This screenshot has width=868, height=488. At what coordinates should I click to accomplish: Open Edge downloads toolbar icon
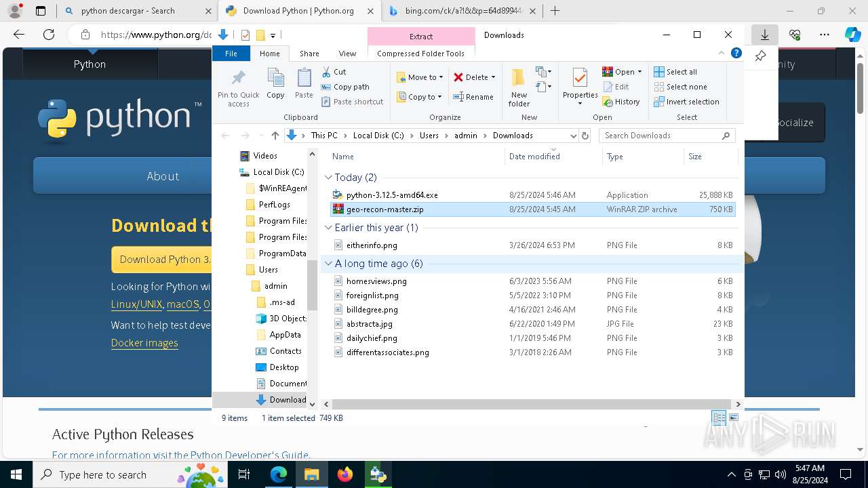point(764,35)
